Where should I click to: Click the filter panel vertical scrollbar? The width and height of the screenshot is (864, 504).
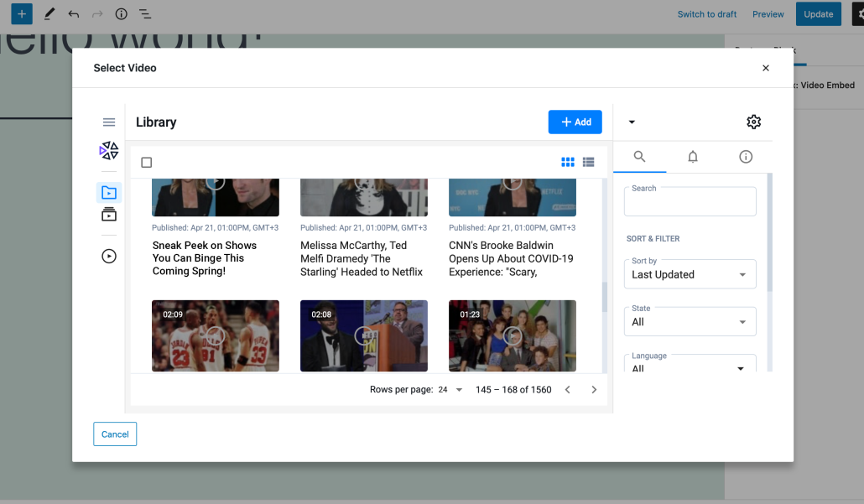click(x=770, y=232)
